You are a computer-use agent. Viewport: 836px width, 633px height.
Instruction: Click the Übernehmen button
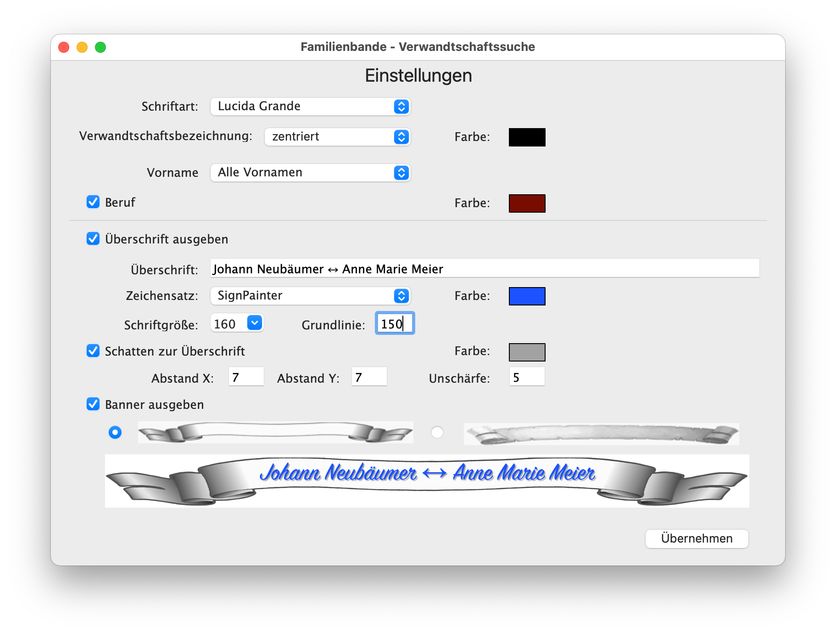696,538
